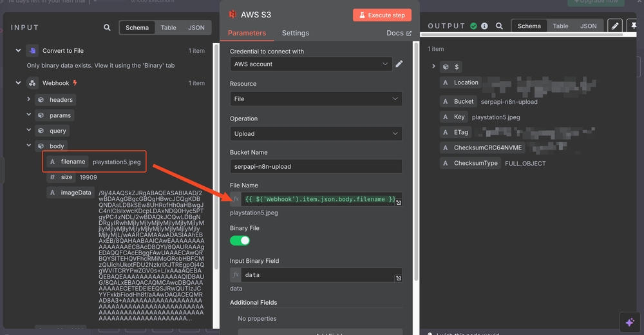
Task: Expand the Input Binary Field expression editor
Action: click(399, 278)
